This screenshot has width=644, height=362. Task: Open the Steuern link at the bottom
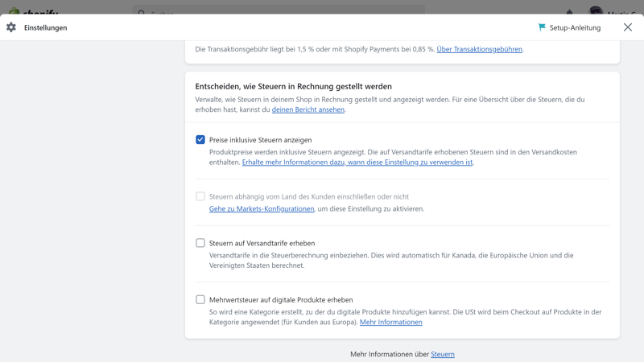coord(442,354)
